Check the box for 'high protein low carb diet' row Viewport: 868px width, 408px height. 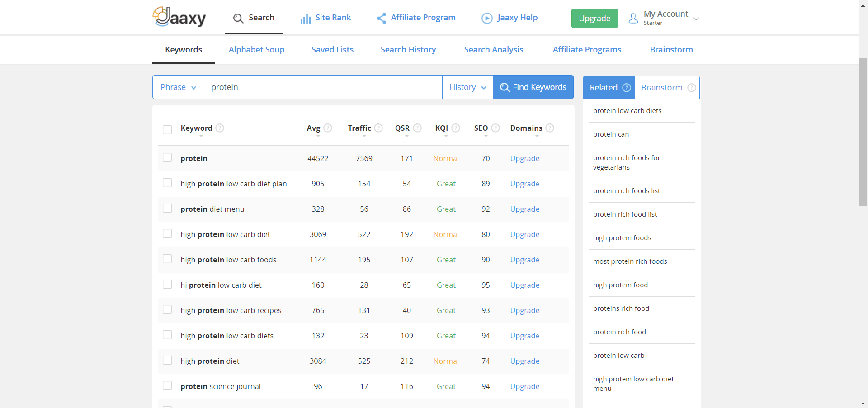pos(167,233)
